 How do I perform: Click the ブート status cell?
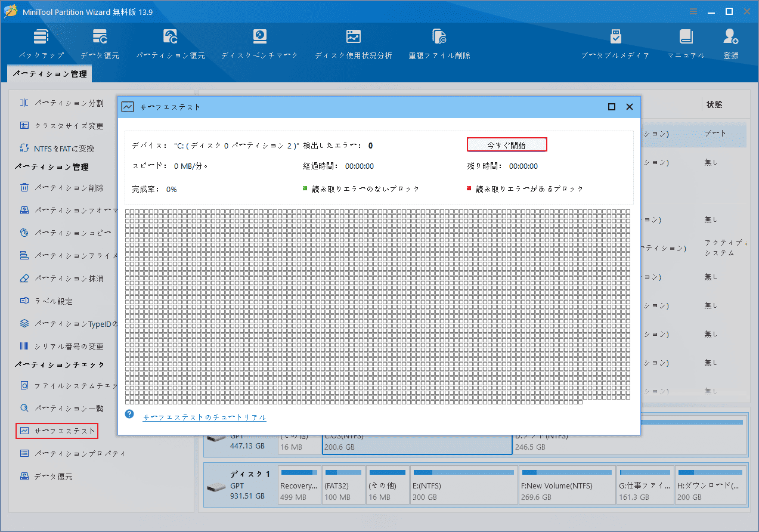tap(715, 134)
